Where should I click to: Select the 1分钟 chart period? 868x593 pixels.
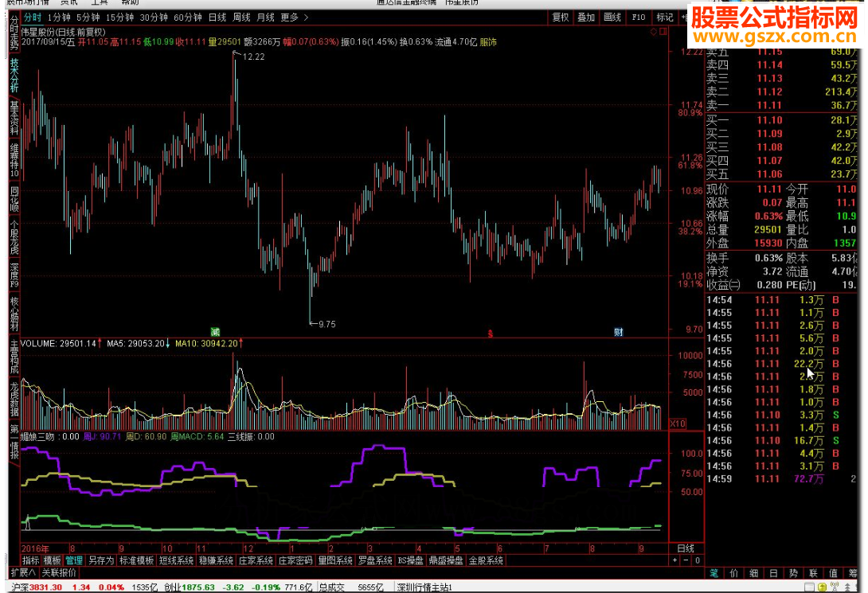[59, 18]
